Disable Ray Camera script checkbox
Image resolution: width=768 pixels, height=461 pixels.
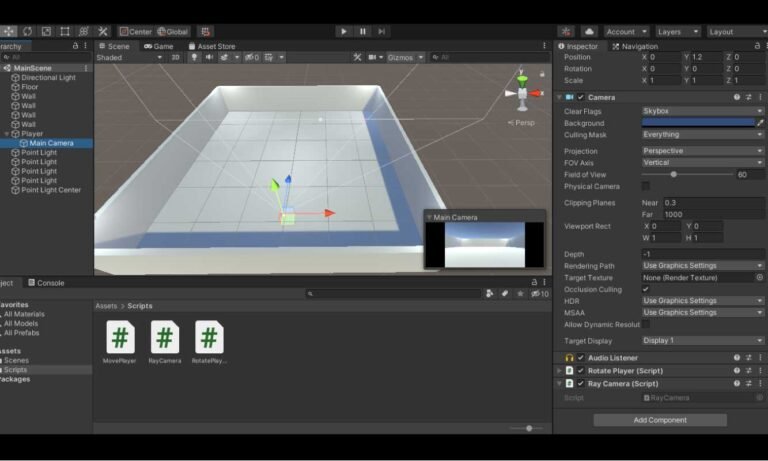(x=580, y=384)
